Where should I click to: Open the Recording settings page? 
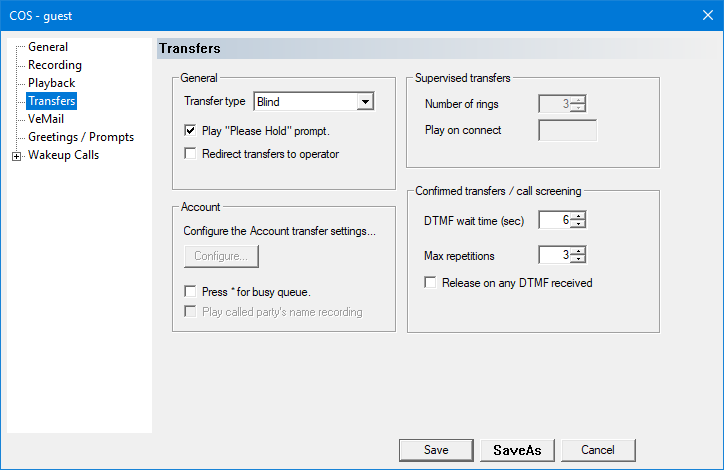55,65
